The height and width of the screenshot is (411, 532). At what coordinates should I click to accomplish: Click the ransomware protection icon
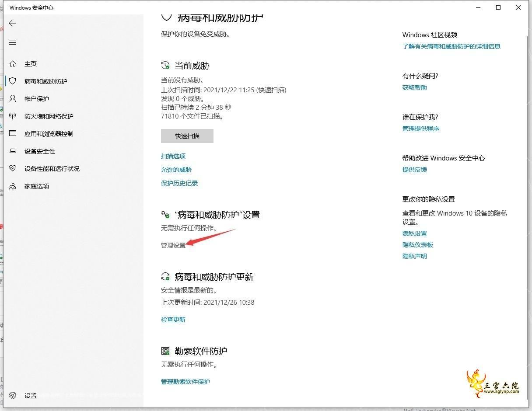tap(165, 351)
